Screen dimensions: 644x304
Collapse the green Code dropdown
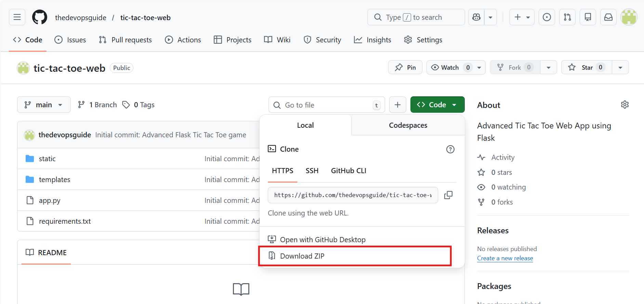[437, 105]
